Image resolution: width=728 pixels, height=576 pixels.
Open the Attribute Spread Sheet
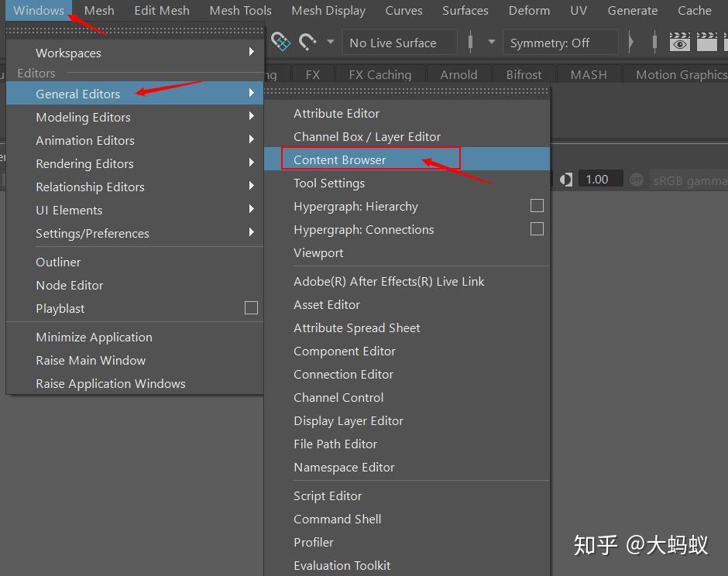coord(407,327)
